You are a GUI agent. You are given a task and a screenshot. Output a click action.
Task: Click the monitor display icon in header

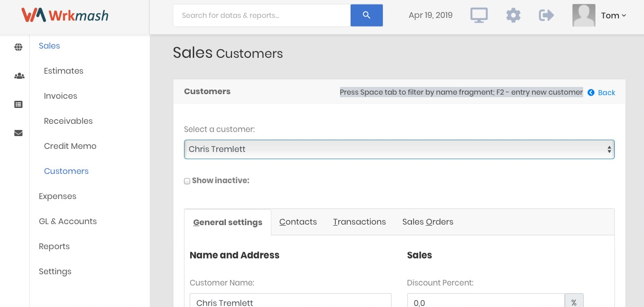[479, 15]
